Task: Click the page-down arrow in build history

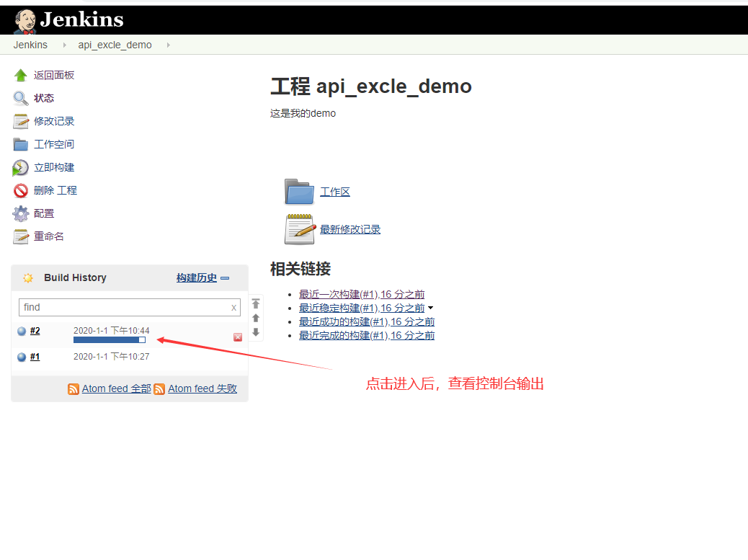Action: 256,332
